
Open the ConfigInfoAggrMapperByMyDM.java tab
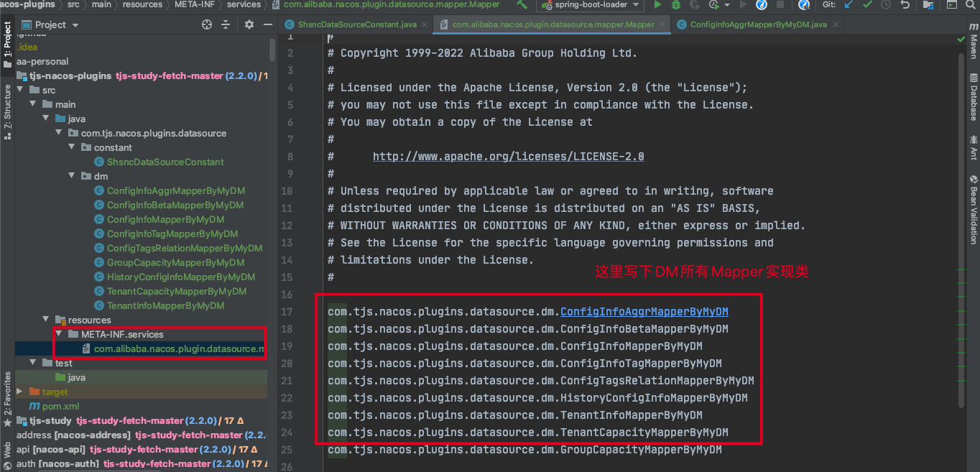758,24
